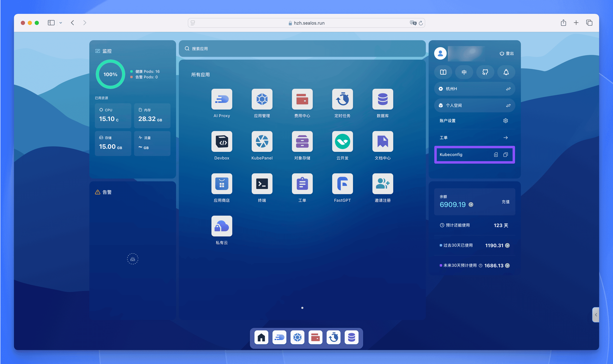Screen dimensions: 613x364
Task: Copy Kubeconfig with the copy icon
Action: click(x=505, y=155)
